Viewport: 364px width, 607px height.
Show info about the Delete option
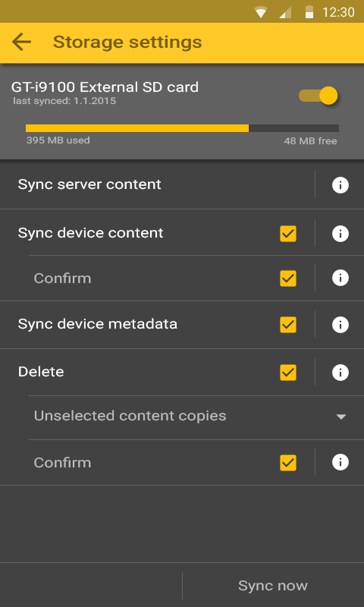tap(340, 373)
